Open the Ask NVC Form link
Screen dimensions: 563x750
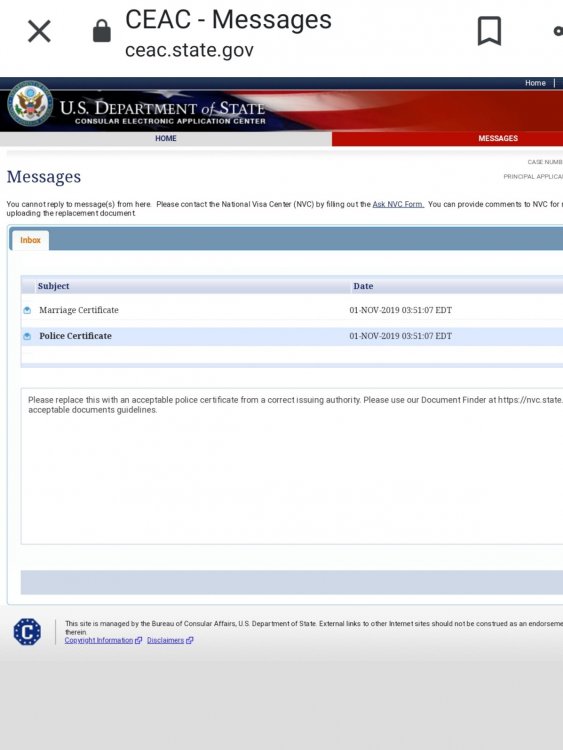398,204
